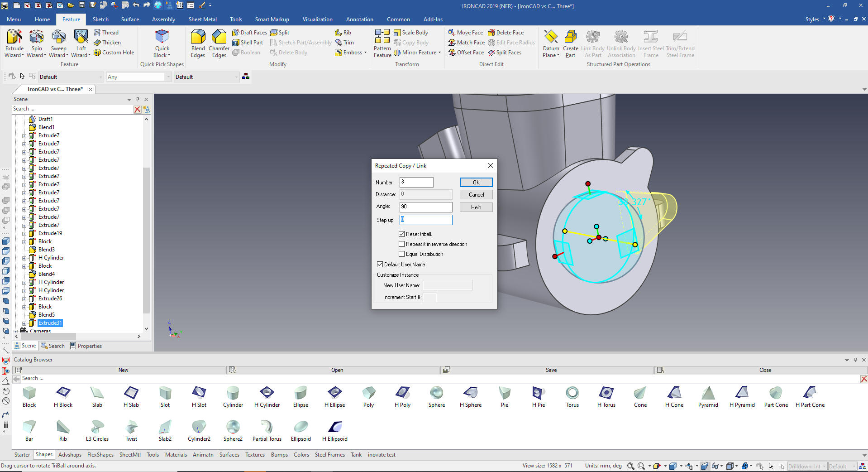Select the H Cylinder catalog shape

[267, 393]
